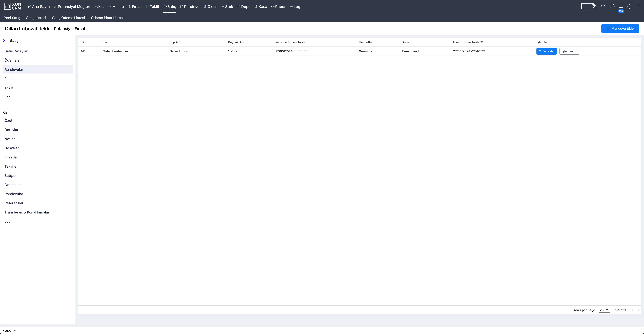Open the Log menu in navbar

(x=295, y=7)
